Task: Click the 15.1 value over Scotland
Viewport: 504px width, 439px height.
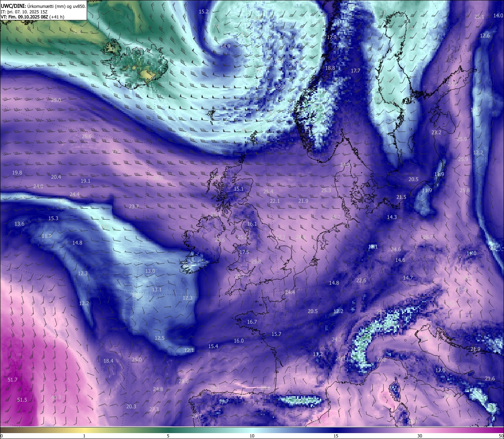Action: (x=239, y=189)
